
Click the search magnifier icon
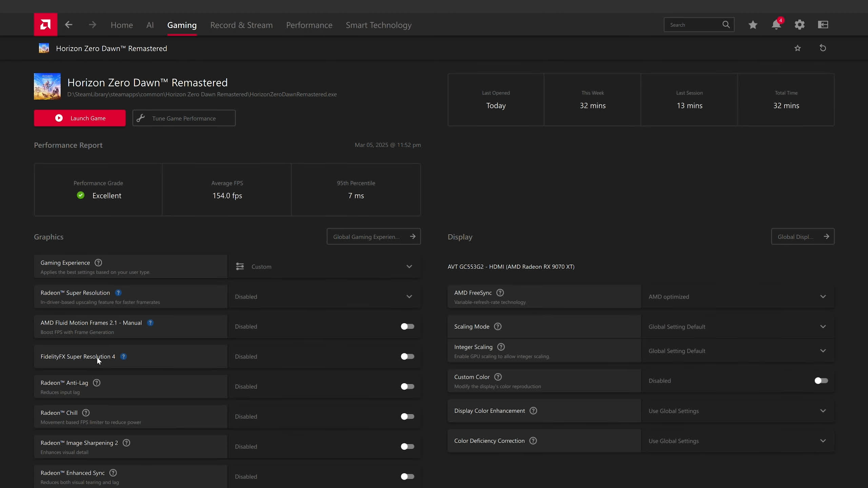click(726, 24)
